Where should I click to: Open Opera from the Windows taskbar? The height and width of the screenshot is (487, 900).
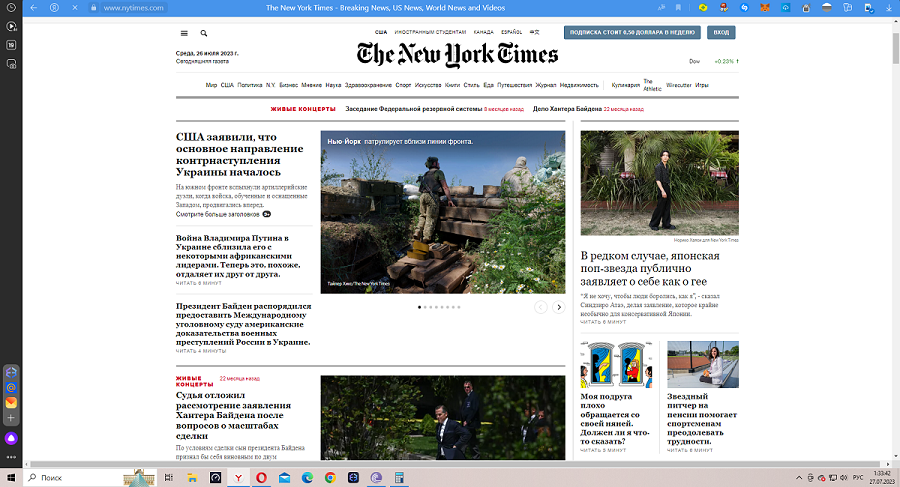coord(261,477)
